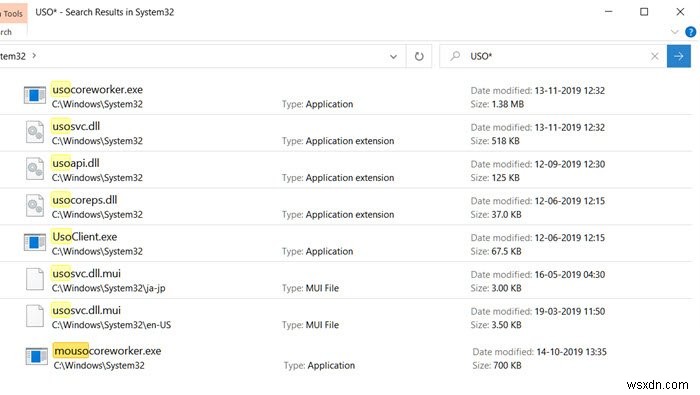Viewport: 700px width, 395px height.
Task: Close the Search Results window
Action: click(x=680, y=12)
